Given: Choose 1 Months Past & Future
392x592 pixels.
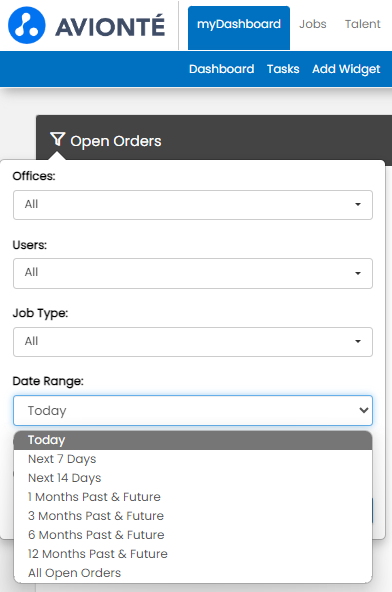Looking at the screenshot, I should point(193,497).
